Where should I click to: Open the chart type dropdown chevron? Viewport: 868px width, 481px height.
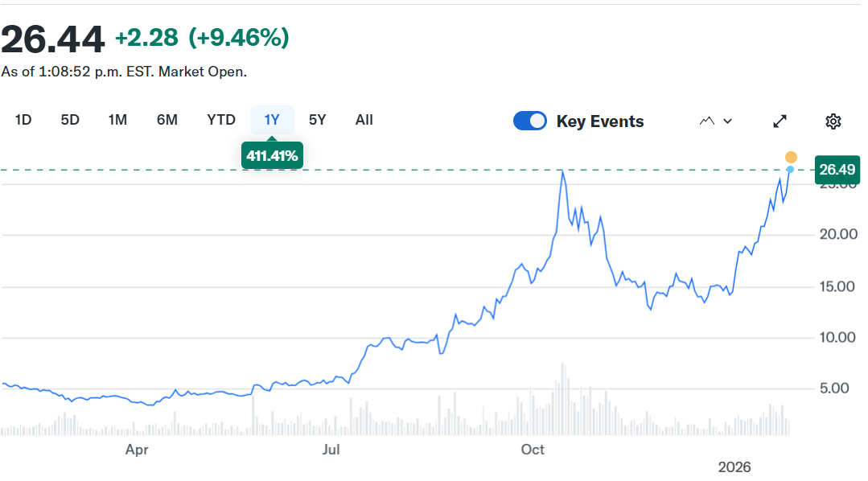point(728,121)
